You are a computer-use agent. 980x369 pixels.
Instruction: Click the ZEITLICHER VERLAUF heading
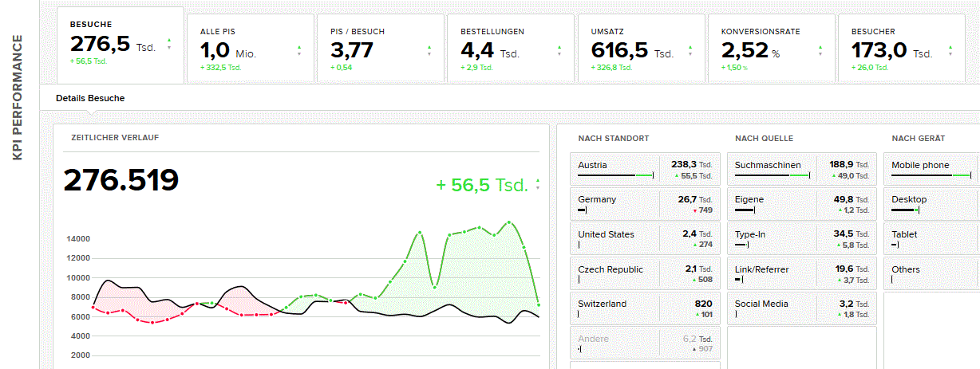pyautogui.click(x=115, y=138)
